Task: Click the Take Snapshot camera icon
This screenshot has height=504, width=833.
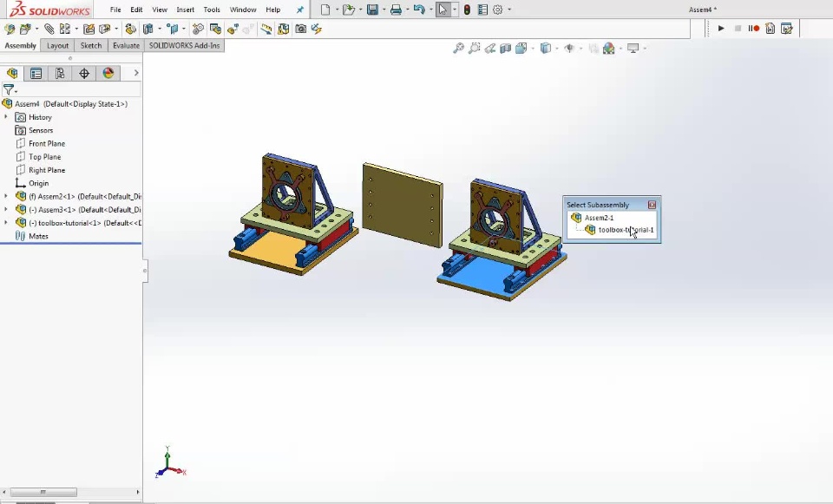Action: click(x=301, y=29)
